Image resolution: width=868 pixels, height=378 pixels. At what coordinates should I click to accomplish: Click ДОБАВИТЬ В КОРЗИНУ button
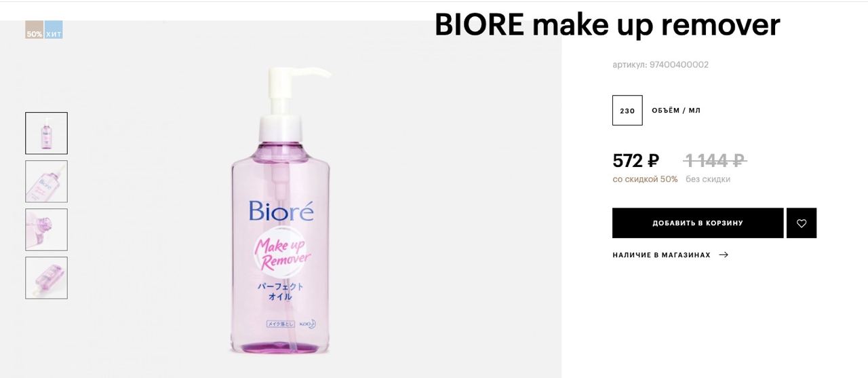pos(698,223)
